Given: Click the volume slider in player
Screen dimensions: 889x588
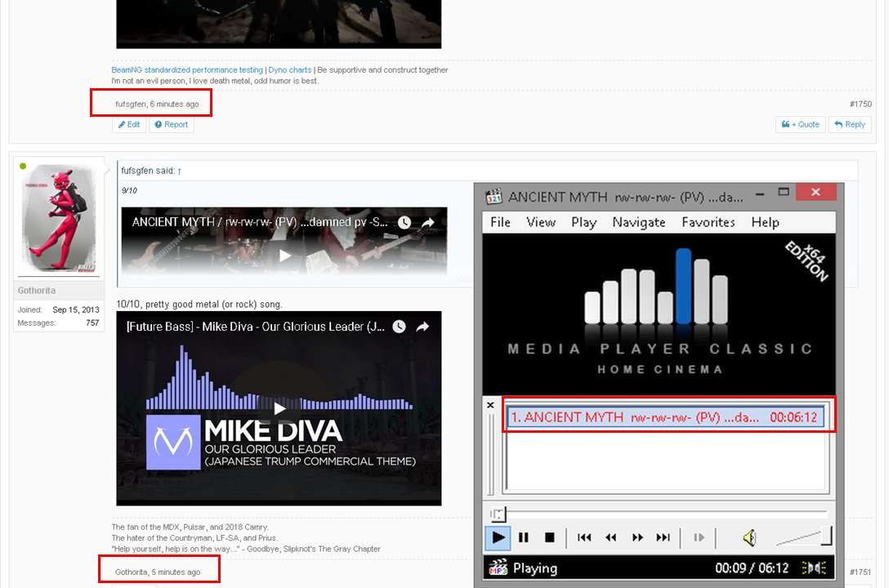Looking at the screenshot, I should pos(804,537).
